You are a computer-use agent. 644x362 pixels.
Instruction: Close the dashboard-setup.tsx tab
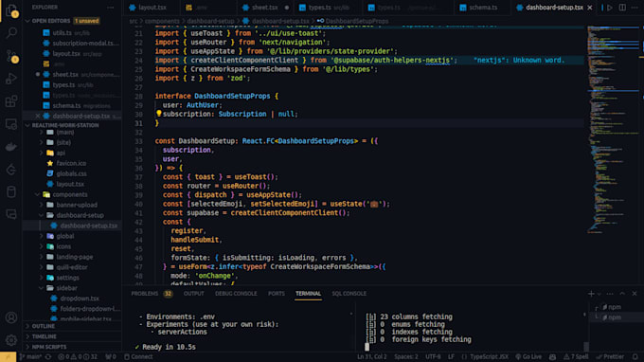point(590,8)
